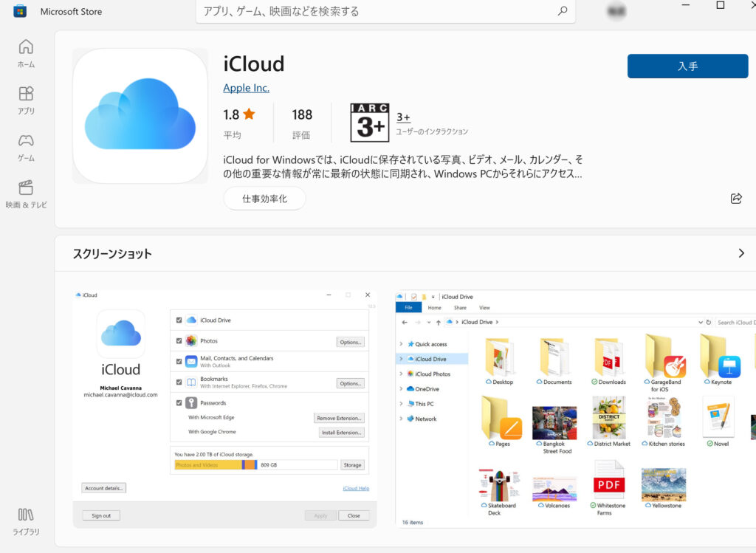
Task: Click the IARC 3+ rating badge
Action: [x=369, y=123]
